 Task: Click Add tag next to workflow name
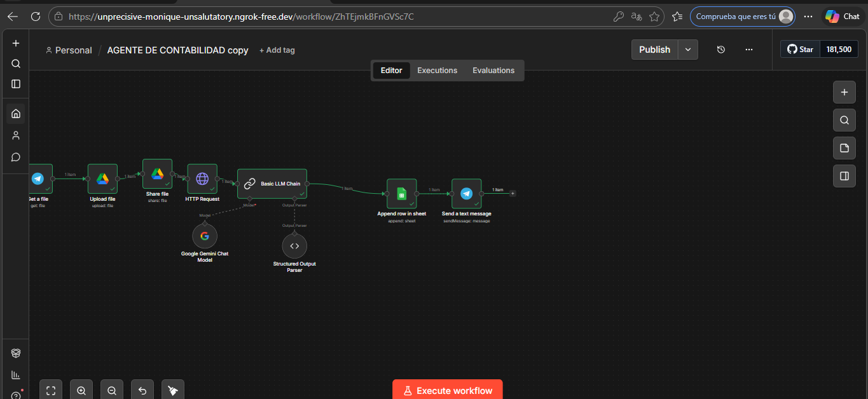pos(277,50)
